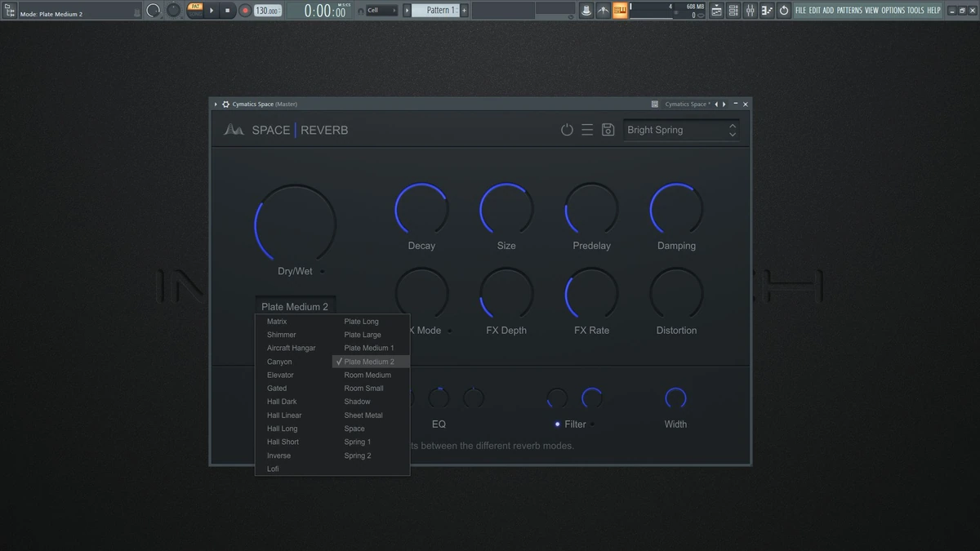Viewport: 980px width, 551px height.
Task: Open the piano roll icon
Action: [x=767, y=11]
